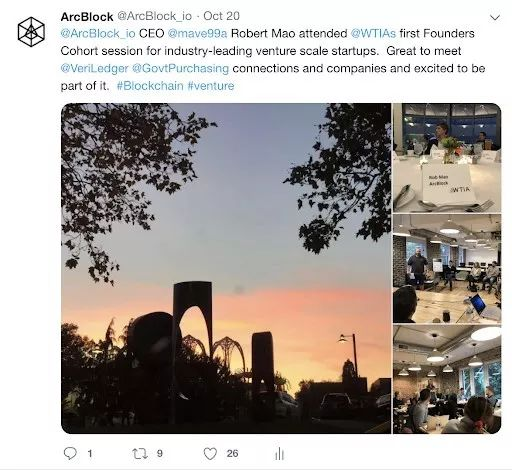Click the ArcBlock cube logo avatar
The image size is (512, 470).
pos(31,32)
